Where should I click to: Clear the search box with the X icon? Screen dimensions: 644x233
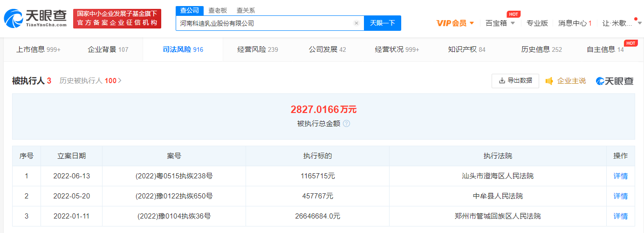click(x=356, y=23)
